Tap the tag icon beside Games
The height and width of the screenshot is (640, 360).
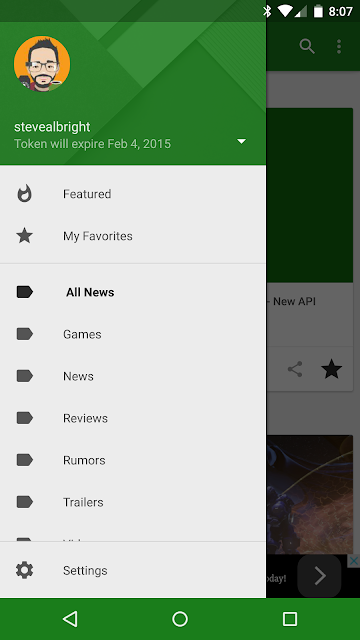click(x=24, y=334)
